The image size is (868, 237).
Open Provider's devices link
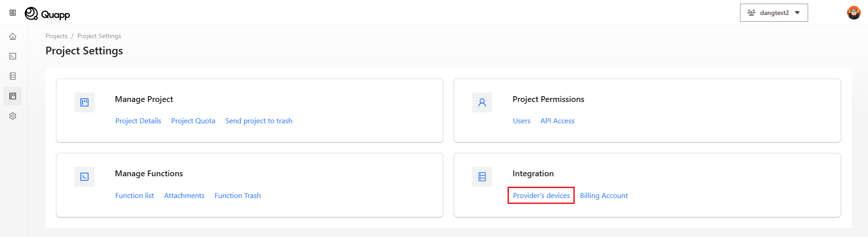point(541,196)
